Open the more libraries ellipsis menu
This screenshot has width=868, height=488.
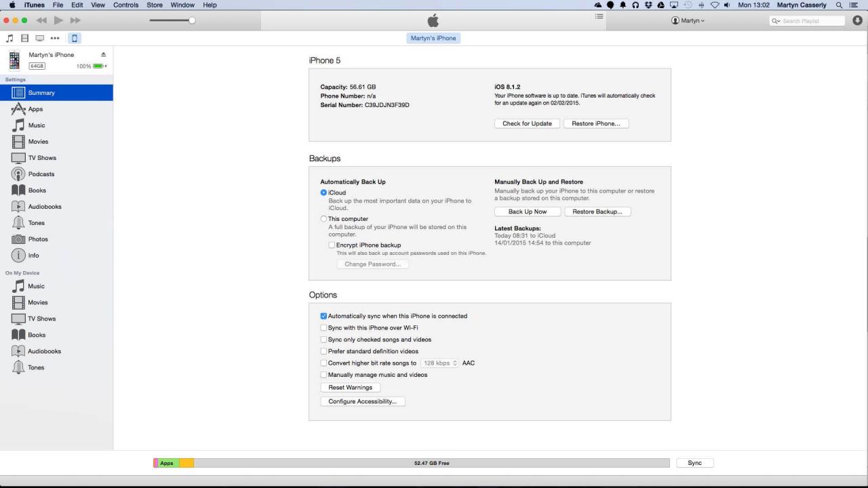click(x=55, y=39)
